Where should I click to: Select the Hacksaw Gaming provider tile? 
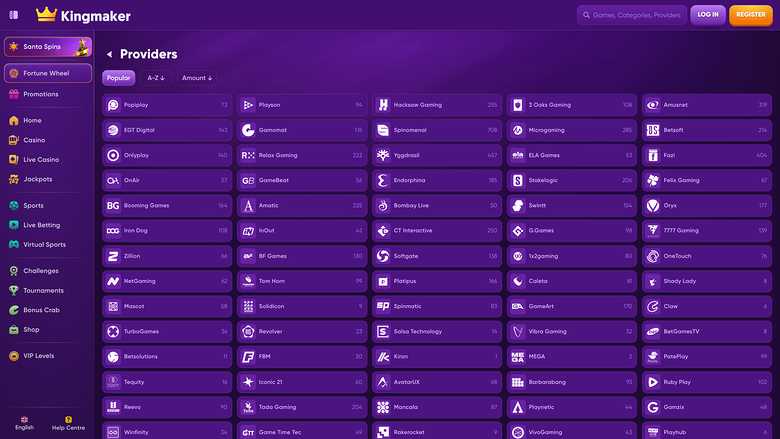point(437,105)
